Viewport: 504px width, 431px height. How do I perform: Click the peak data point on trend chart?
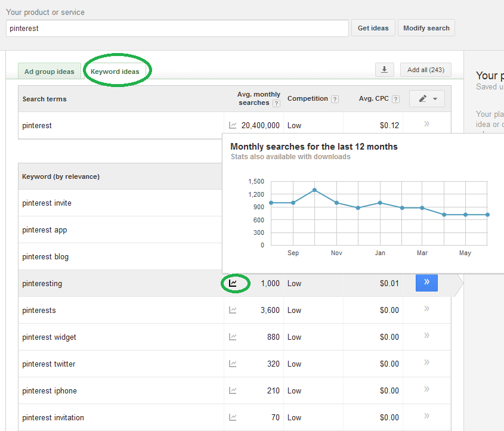315,190
